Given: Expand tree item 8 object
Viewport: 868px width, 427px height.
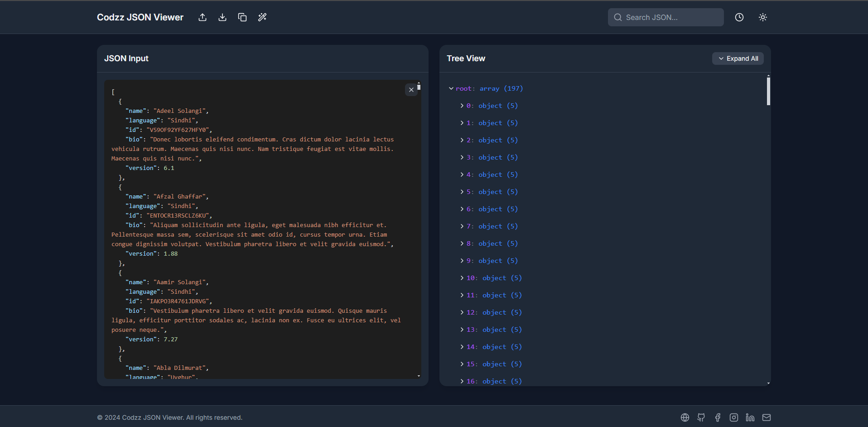Looking at the screenshot, I should click(462, 243).
